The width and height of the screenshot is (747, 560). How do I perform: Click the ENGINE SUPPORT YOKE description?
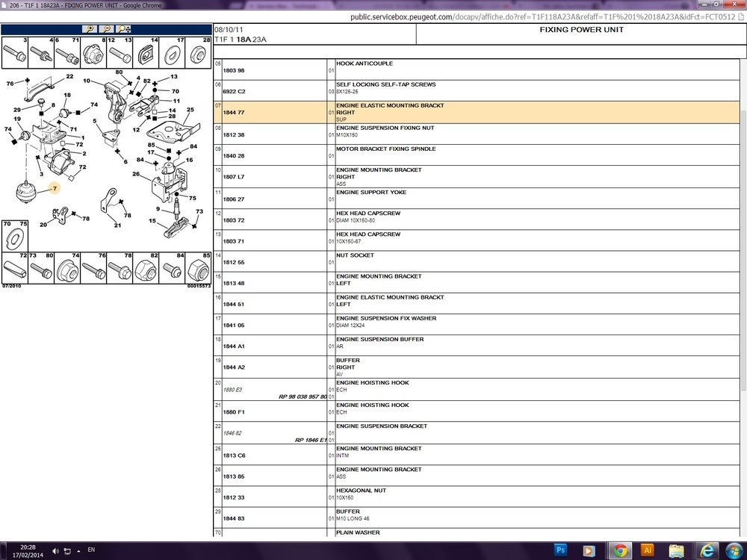point(371,193)
